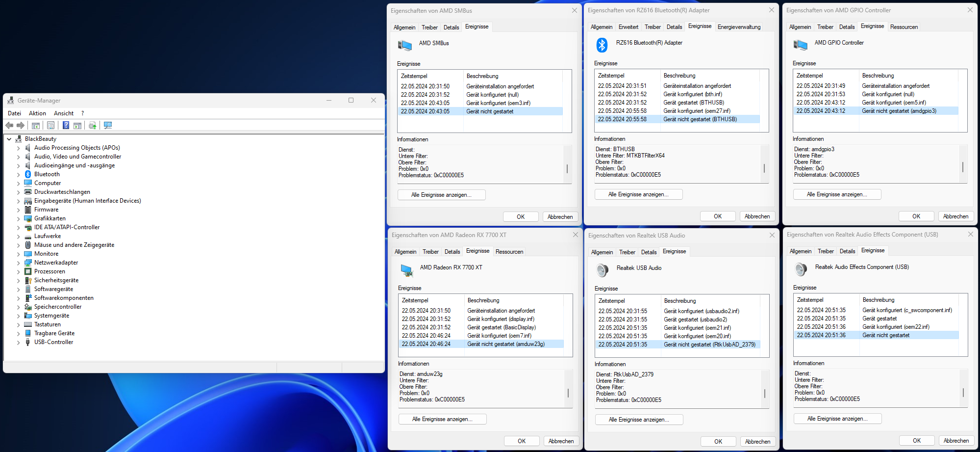This screenshot has width=980, height=452.
Task: Click the Mäuse und andere Zeigegeräte icon
Action: click(28, 245)
